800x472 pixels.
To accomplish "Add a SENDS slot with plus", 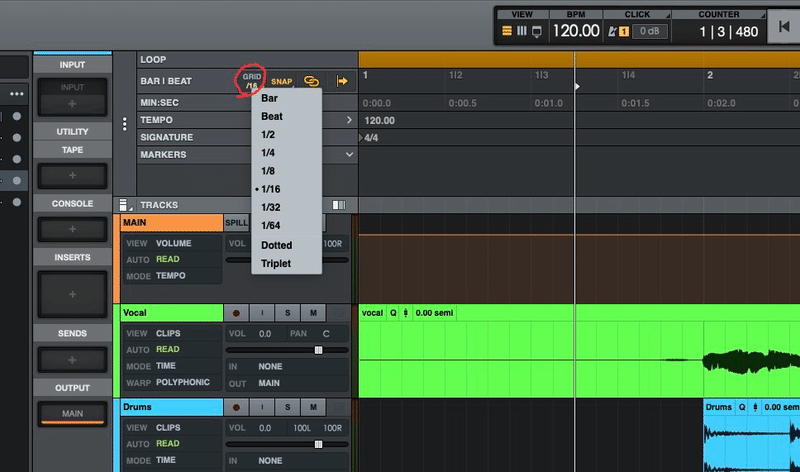I will point(72,360).
